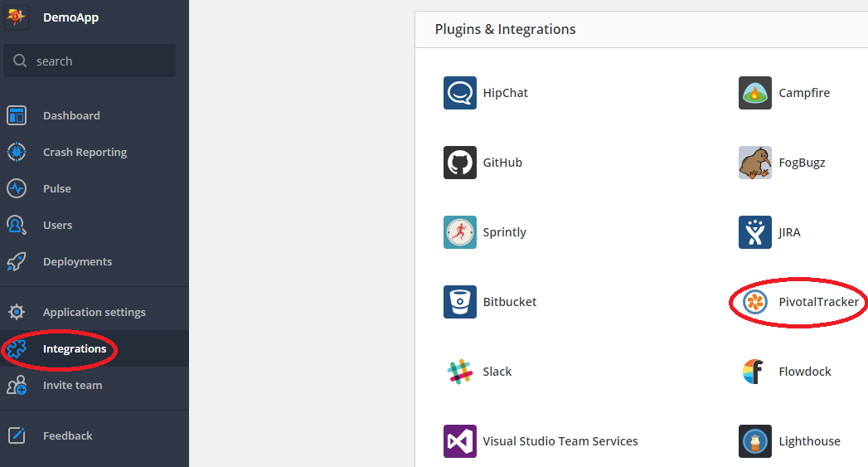Image resolution: width=868 pixels, height=467 pixels.
Task: Click the Campfire tent icon
Action: [x=755, y=93]
